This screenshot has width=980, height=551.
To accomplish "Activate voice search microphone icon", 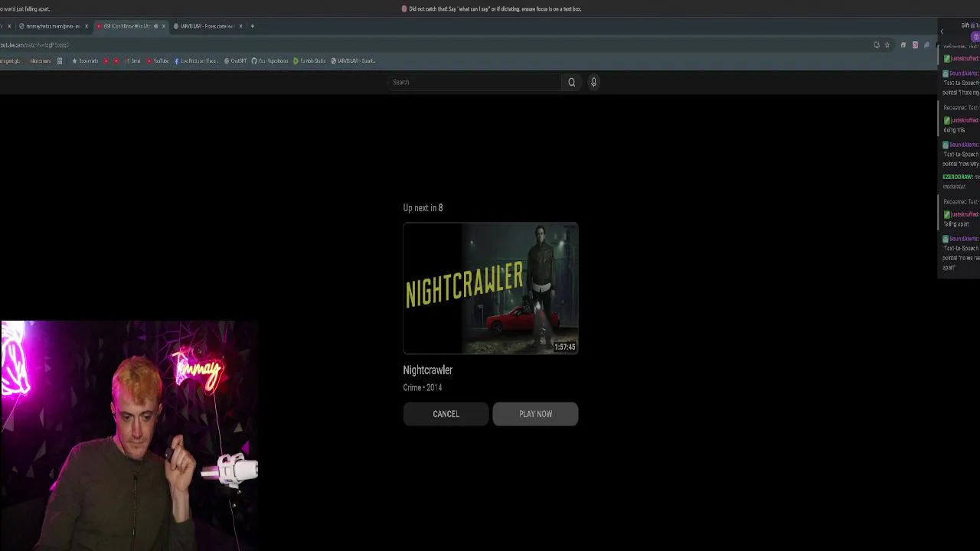I will (593, 82).
